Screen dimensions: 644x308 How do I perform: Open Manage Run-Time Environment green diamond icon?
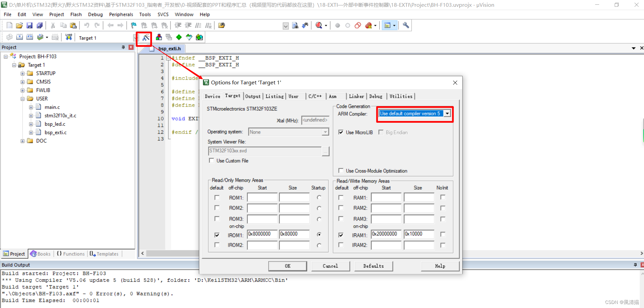pos(179,37)
